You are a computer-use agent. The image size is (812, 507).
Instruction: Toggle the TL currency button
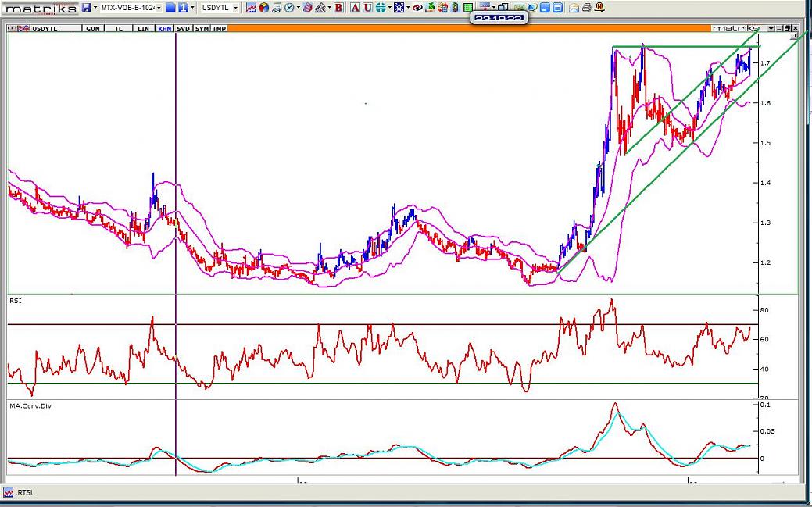click(x=118, y=28)
